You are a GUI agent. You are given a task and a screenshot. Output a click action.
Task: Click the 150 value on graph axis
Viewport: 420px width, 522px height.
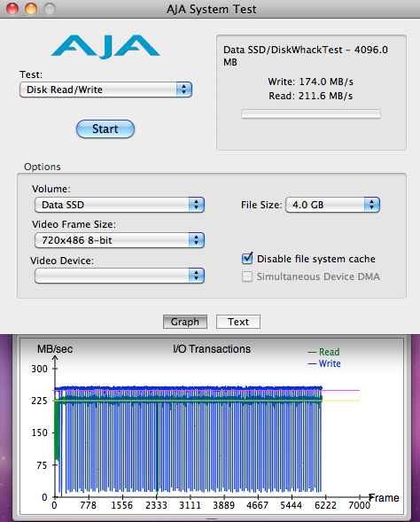[39, 432]
